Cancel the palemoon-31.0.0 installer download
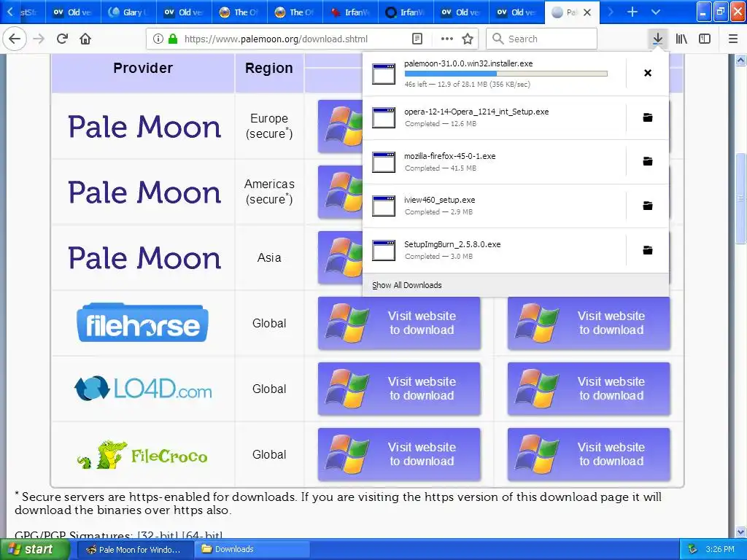 pyautogui.click(x=648, y=73)
